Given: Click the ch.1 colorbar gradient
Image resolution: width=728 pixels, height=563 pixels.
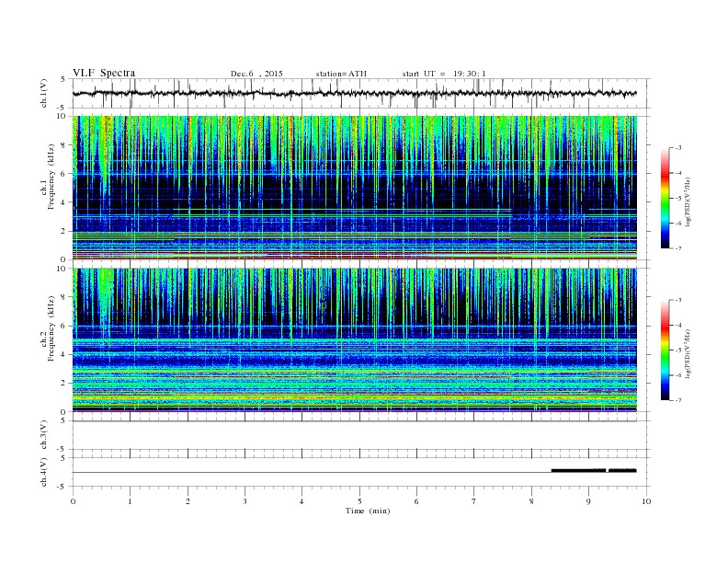Looking at the screenshot, I should click(665, 198).
